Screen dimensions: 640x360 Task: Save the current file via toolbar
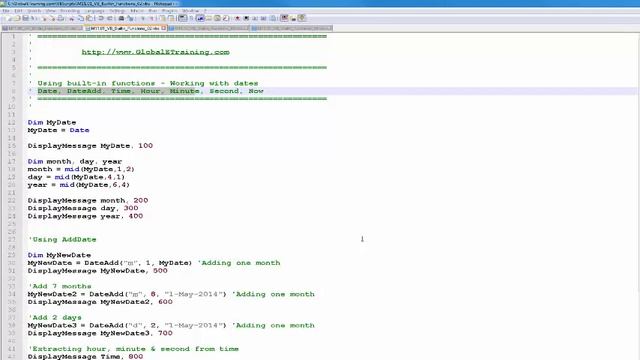(25, 18)
